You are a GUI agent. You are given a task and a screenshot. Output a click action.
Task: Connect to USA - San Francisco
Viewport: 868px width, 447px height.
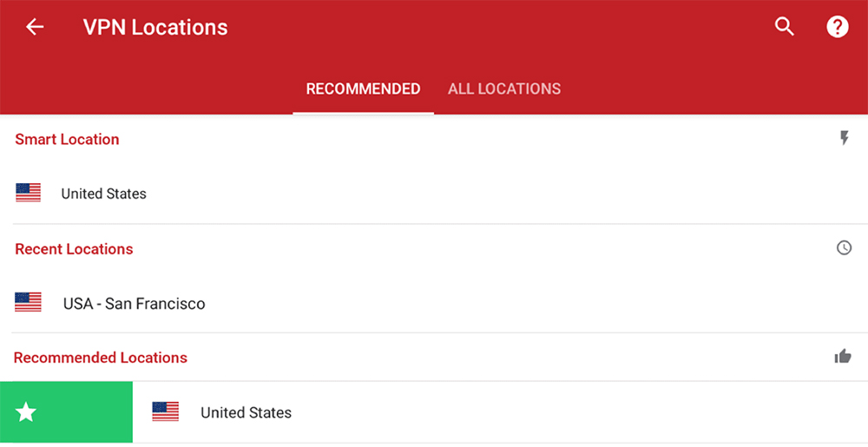(434, 303)
